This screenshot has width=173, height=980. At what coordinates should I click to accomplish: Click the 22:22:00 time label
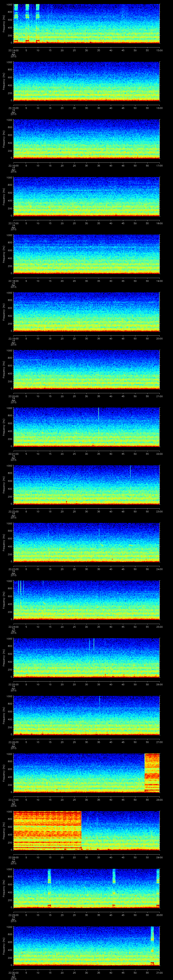point(13,511)
